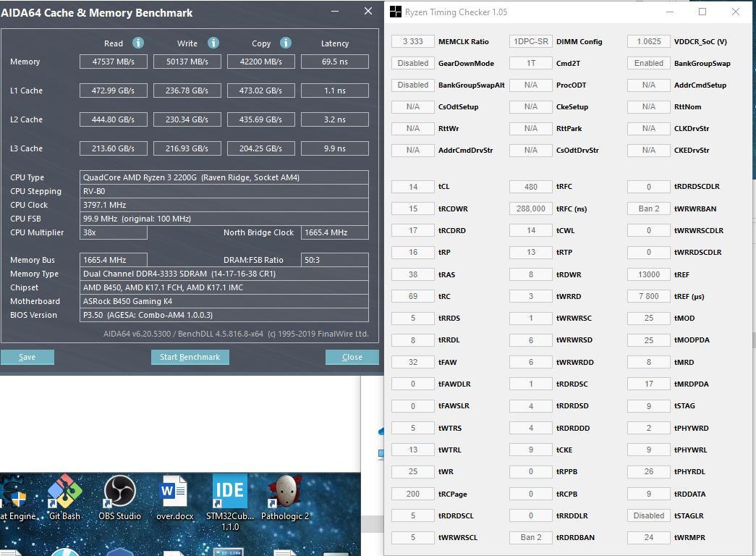Click the Read info icon in AIDA64
The height and width of the screenshot is (556, 756).
138,43
